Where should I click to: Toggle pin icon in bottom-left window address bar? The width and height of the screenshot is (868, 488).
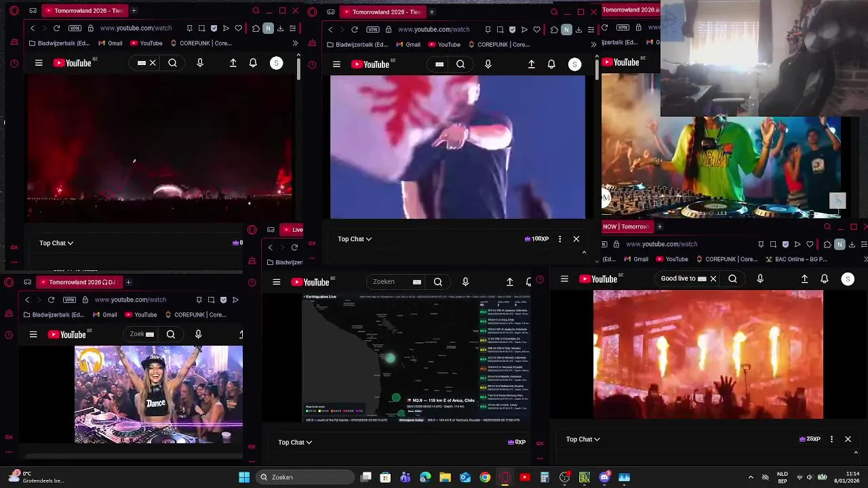click(x=199, y=300)
